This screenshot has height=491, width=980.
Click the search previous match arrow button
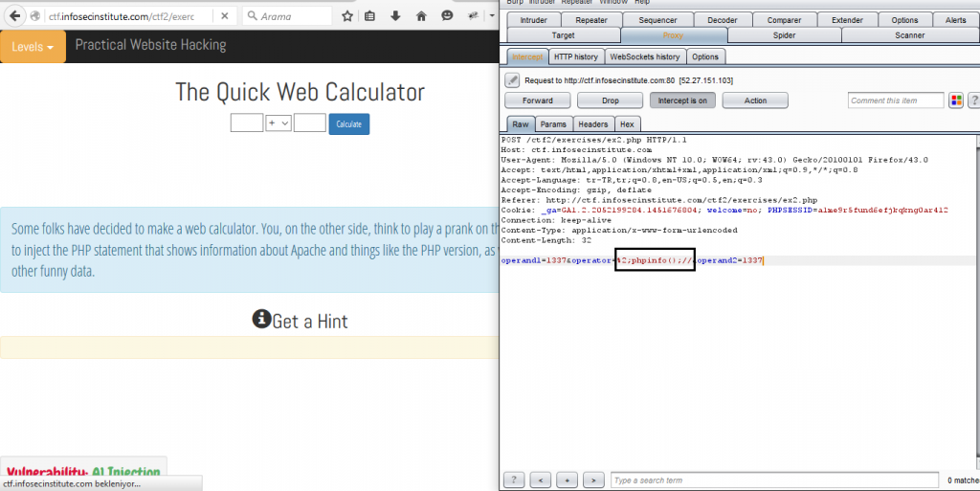point(540,480)
